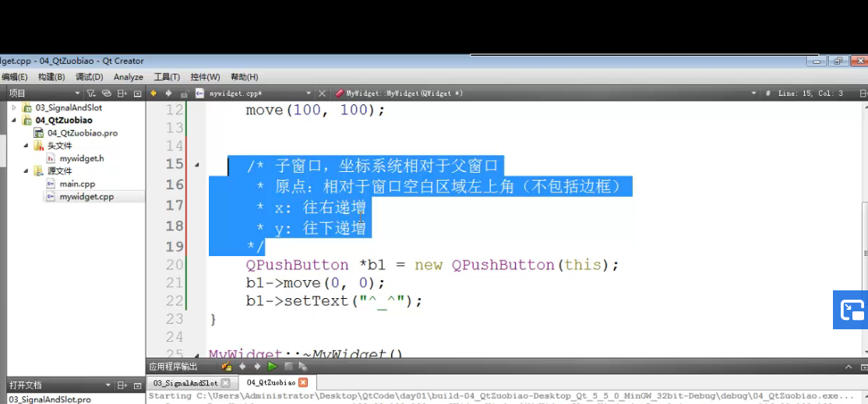The height and width of the screenshot is (404, 868).
Task: Close the mywidget.cpp document with the X
Action: pyautogui.click(x=322, y=93)
